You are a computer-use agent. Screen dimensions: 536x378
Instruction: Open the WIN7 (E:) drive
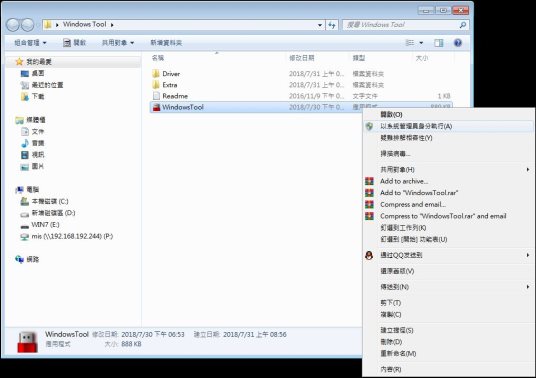(x=40, y=225)
